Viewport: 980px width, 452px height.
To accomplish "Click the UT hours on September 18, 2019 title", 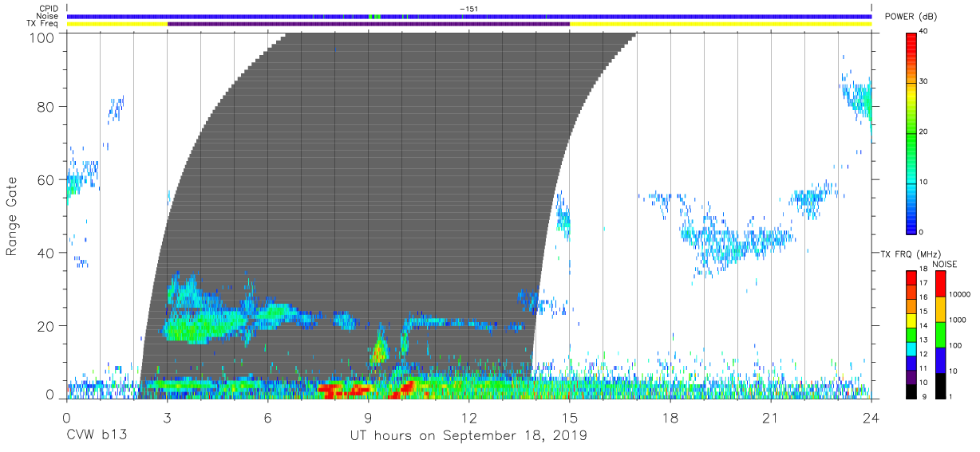I will pyautogui.click(x=468, y=436).
